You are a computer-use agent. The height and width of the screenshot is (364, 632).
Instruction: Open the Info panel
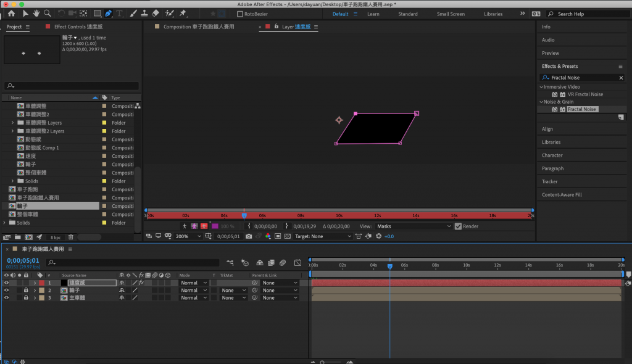(x=546, y=27)
